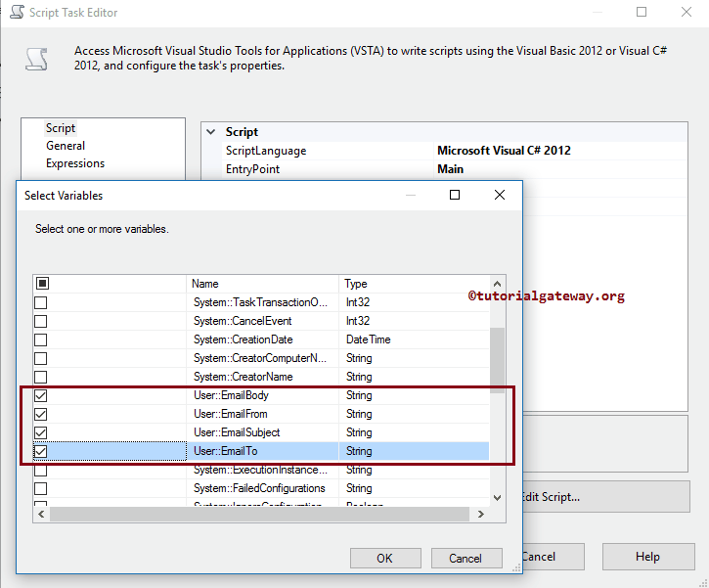The width and height of the screenshot is (709, 588).
Task: Click the vertical scrollbar up arrow
Action: coord(497,284)
